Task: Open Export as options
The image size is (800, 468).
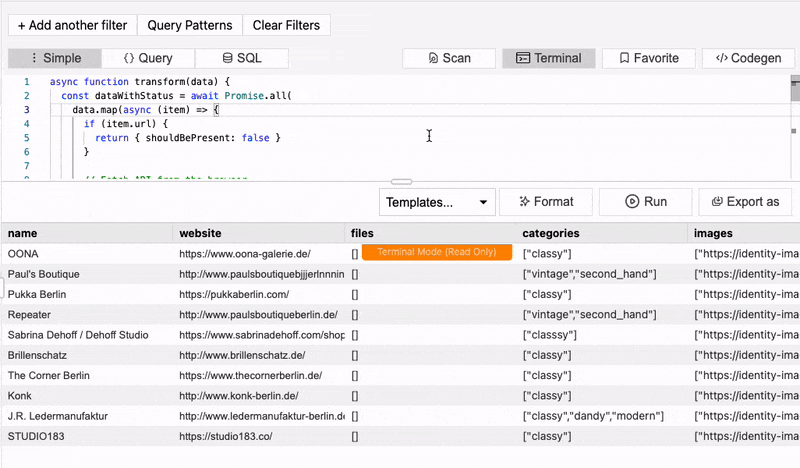Action: 745,202
